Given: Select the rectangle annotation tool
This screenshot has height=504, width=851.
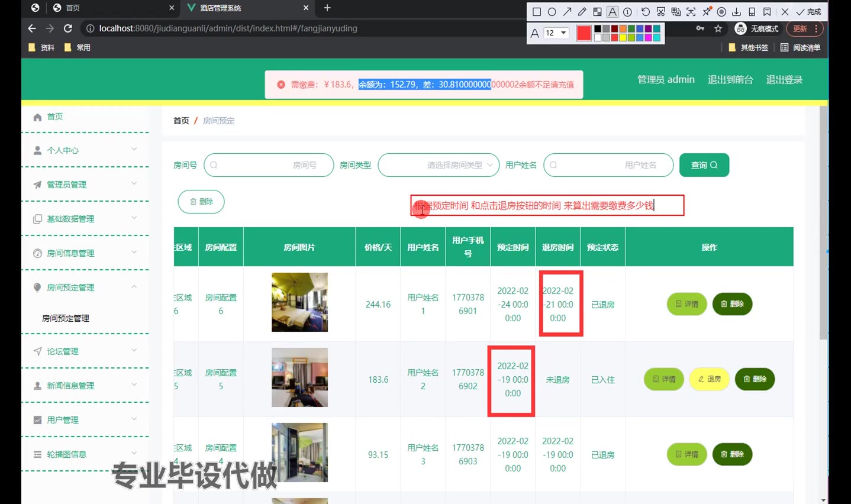Looking at the screenshot, I should [x=537, y=12].
